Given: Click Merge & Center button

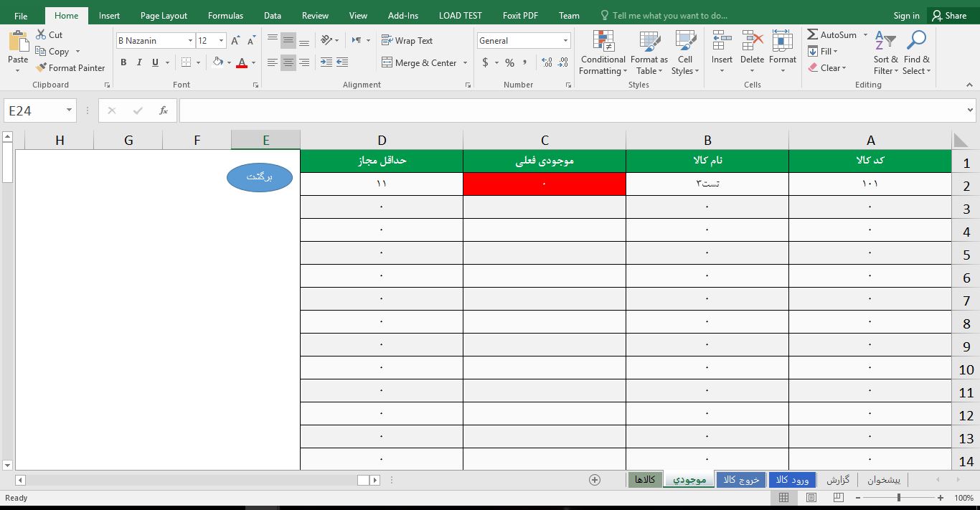Looking at the screenshot, I should tap(420, 63).
